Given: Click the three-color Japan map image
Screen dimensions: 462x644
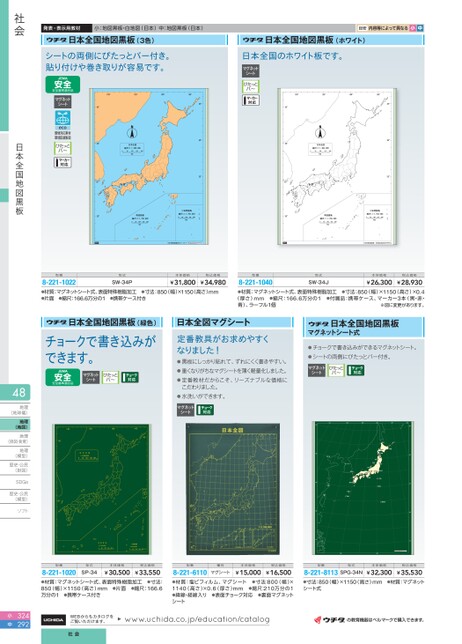Looking at the screenshot, I should (149, 166).
